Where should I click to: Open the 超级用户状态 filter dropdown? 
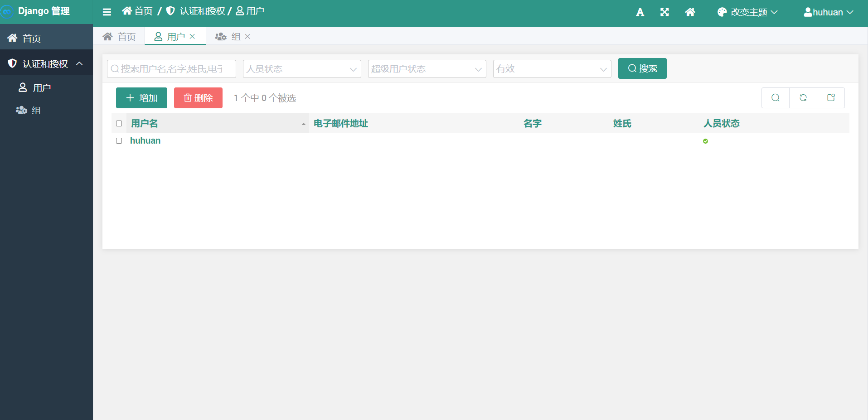(427, 69)
